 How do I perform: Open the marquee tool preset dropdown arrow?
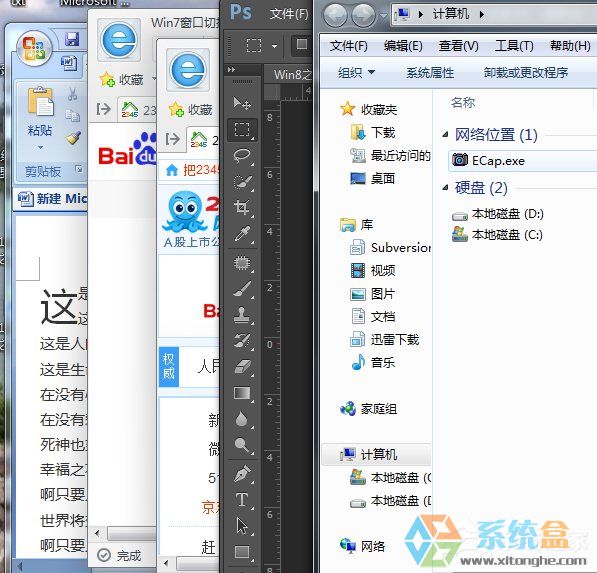(275, 46)
